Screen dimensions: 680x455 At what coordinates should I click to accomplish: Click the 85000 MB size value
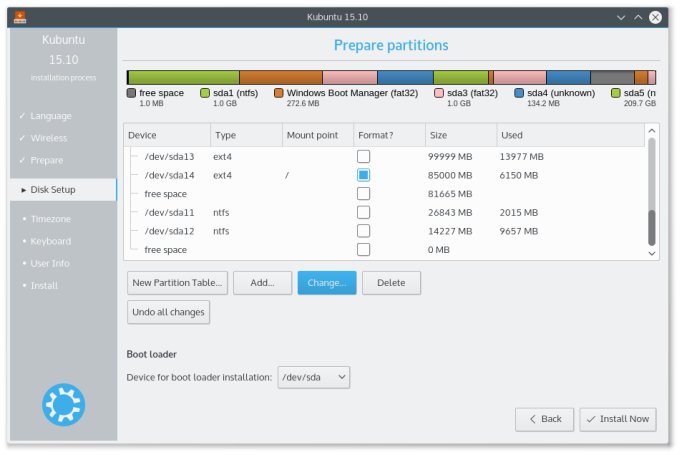point(450,175)
